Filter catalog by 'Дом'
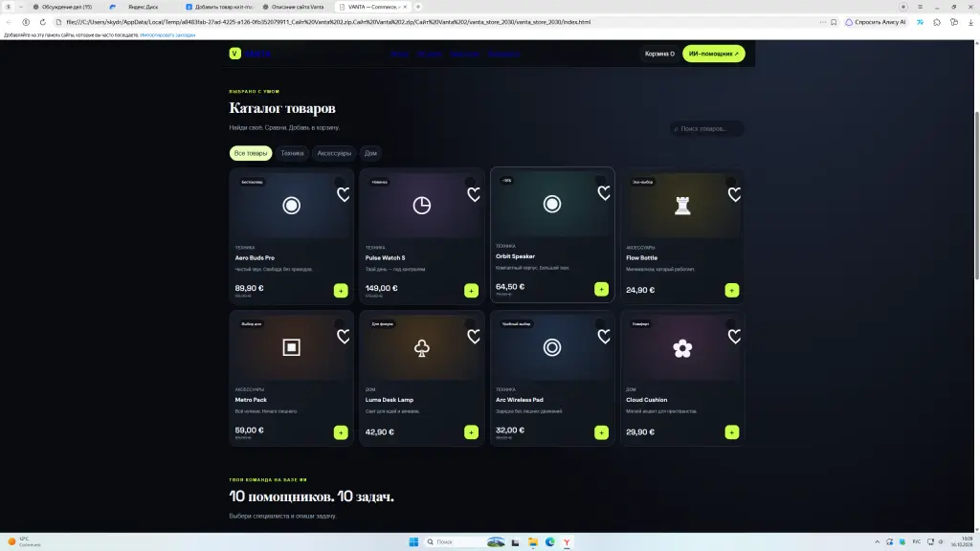This screenshot has height=551, width=980. coord(370,153)
